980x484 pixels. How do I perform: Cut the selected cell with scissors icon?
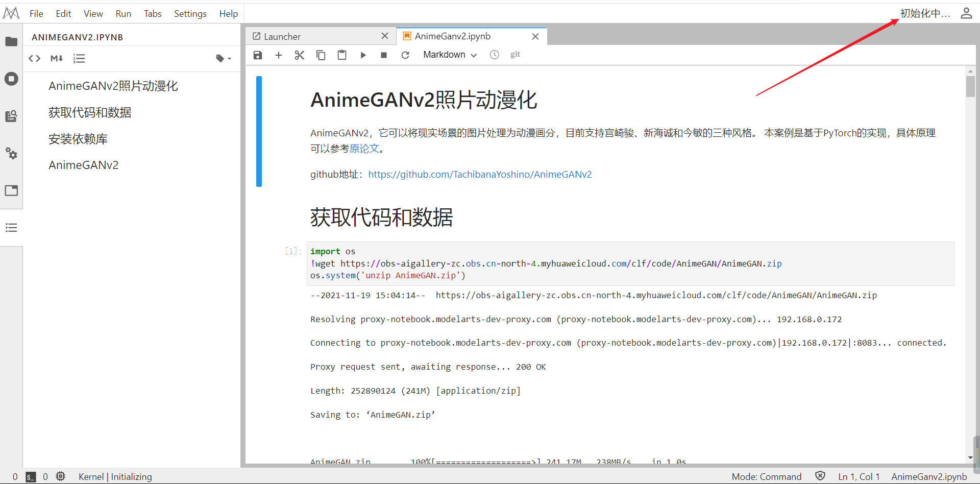[300, 55]
